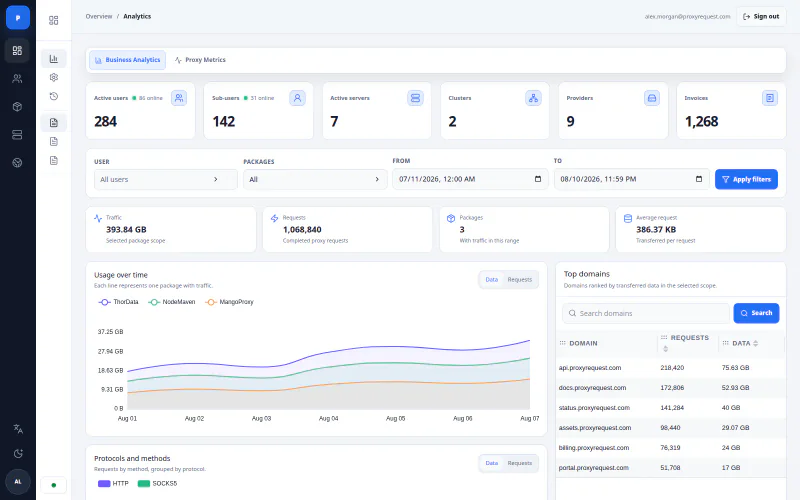Open the AL user avatar

pos(18,482)
